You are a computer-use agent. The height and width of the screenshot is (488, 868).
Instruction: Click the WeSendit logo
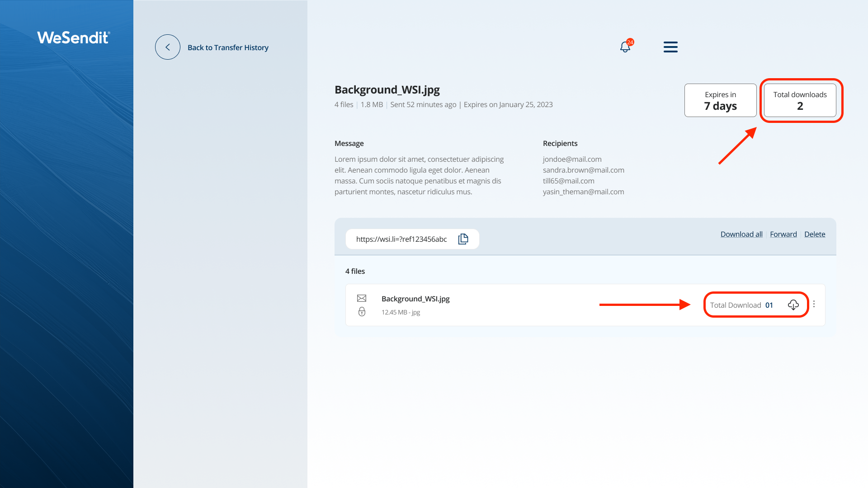(73, 38)
